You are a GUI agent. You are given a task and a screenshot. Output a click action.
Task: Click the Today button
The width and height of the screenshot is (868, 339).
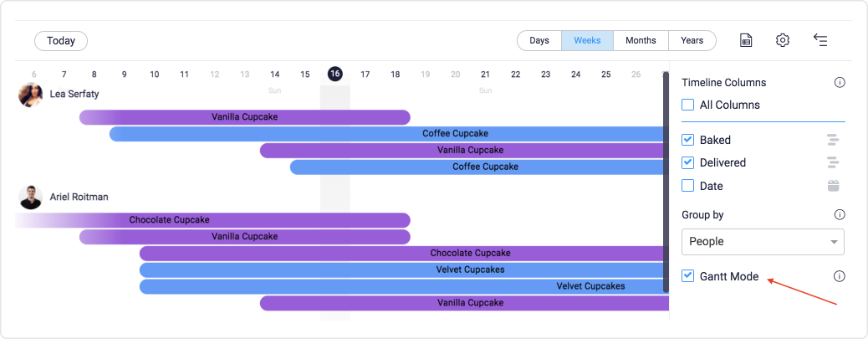tap(61, 41)
